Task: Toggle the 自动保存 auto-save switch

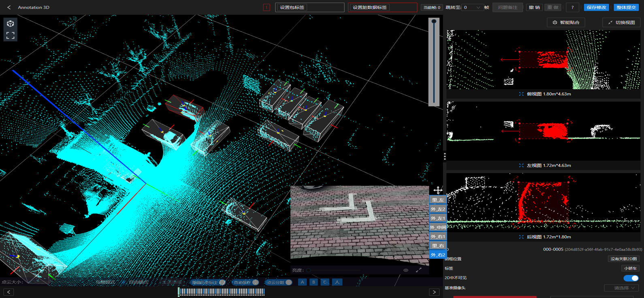Action: tap(255, 282)
